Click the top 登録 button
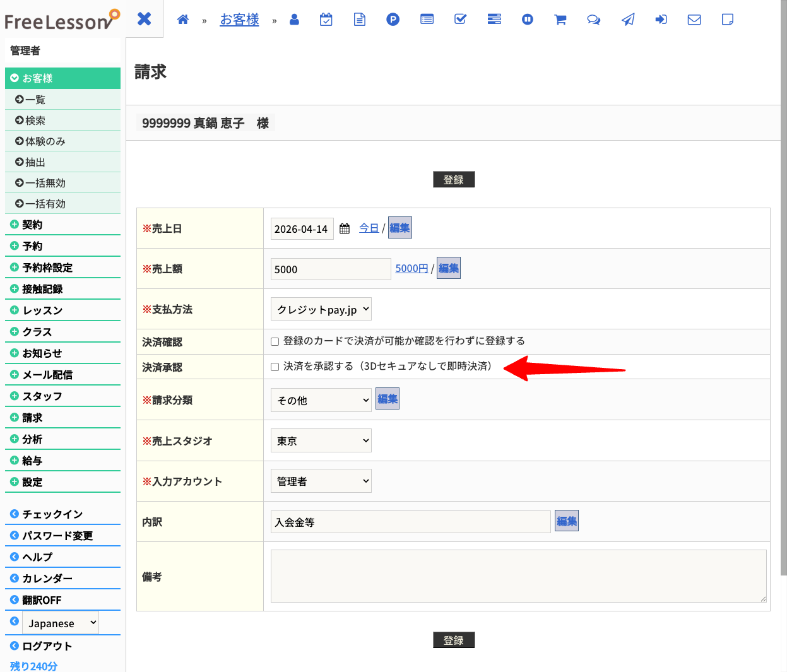 coord(453,180)
